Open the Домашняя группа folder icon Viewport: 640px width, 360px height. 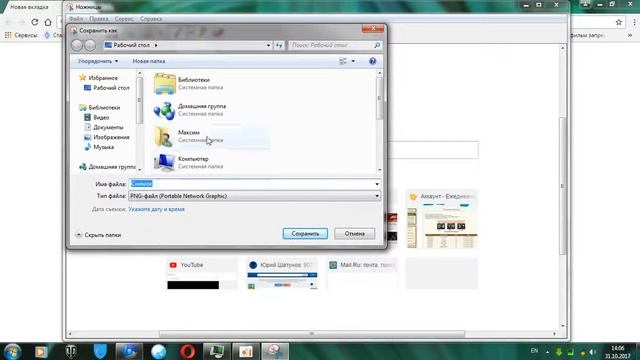[164, 110]
